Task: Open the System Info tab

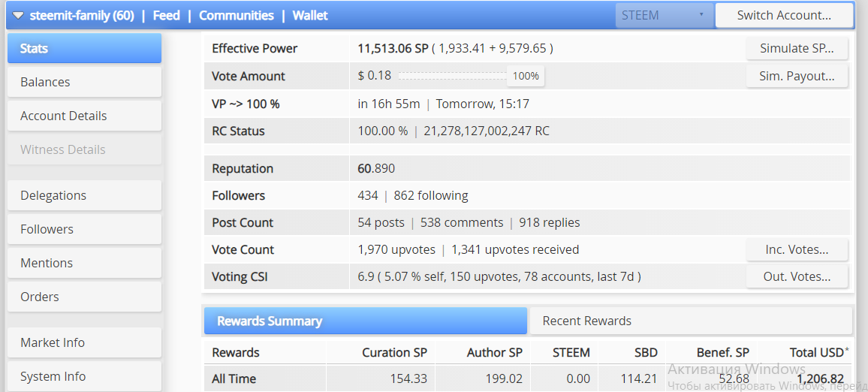Action: (84, 376)
